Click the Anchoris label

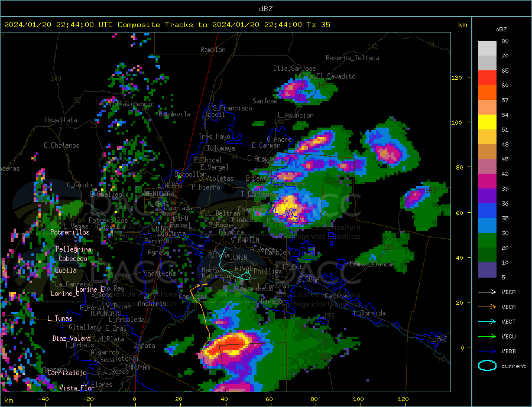pyautogui.click(x=152, y=304)
